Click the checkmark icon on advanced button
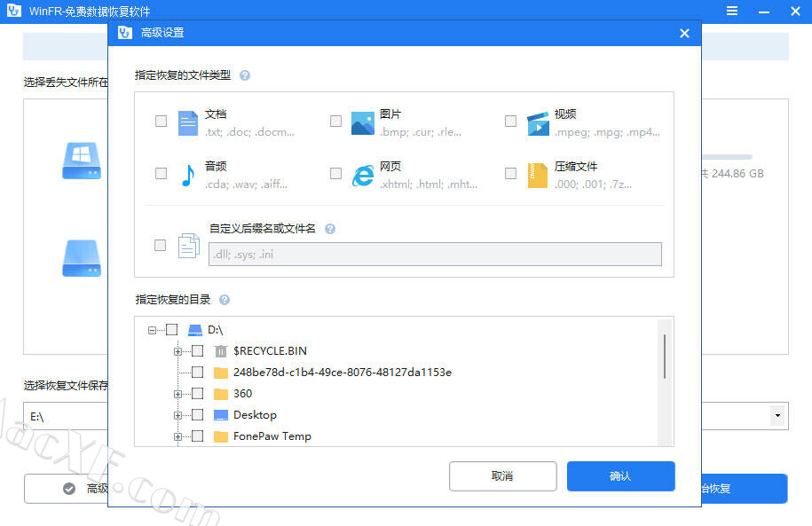The width and height of the screenshot is (812, 526). [x=69, y=489]
